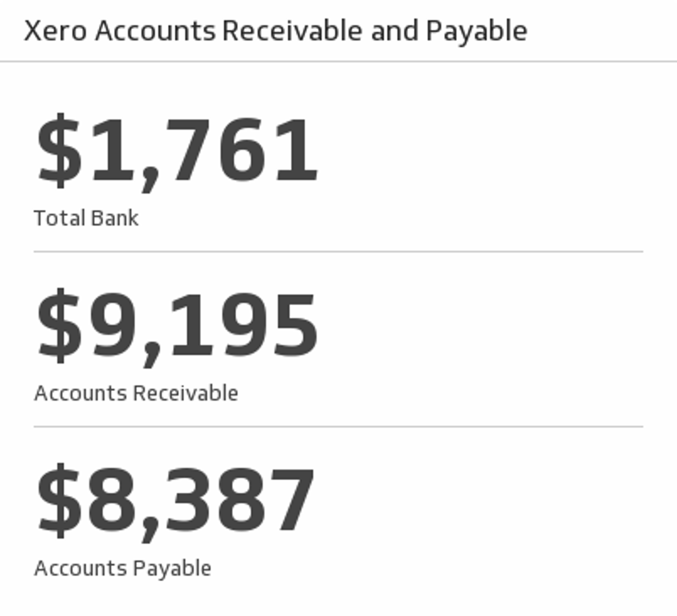This screenshot has width=677, height=616.
Task: Click the word Accounts in the title
Action: point(155,31)
